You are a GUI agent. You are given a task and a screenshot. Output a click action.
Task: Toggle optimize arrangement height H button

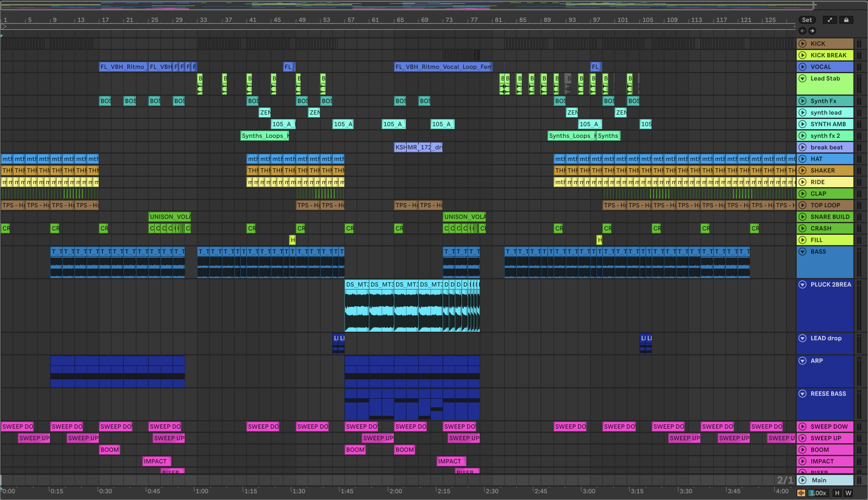(x=837, y=493)
